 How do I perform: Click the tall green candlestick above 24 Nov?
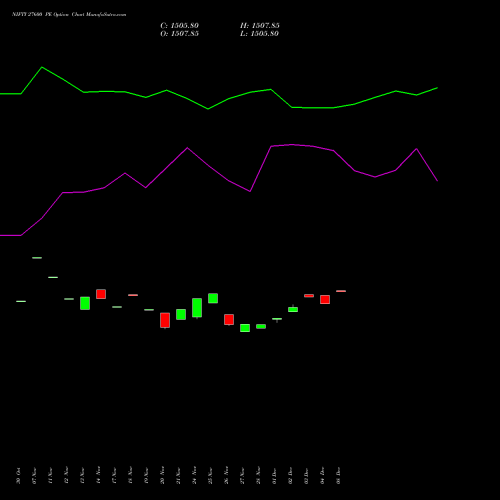197,308
